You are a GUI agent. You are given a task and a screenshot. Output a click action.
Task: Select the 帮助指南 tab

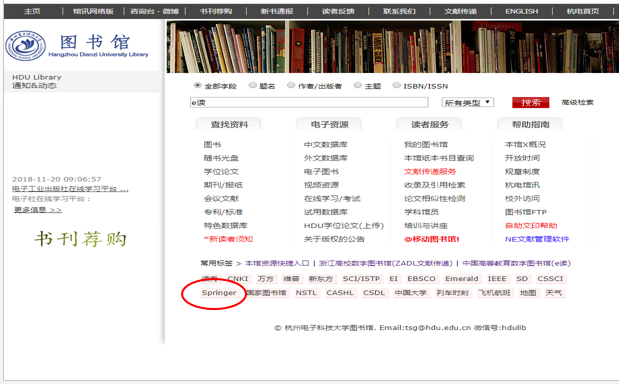tap(530, 124)
